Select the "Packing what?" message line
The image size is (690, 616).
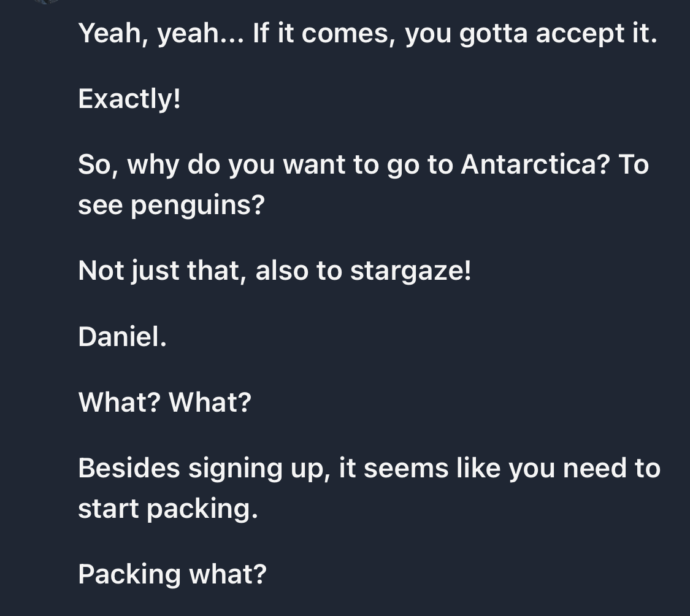coord(172,575)
